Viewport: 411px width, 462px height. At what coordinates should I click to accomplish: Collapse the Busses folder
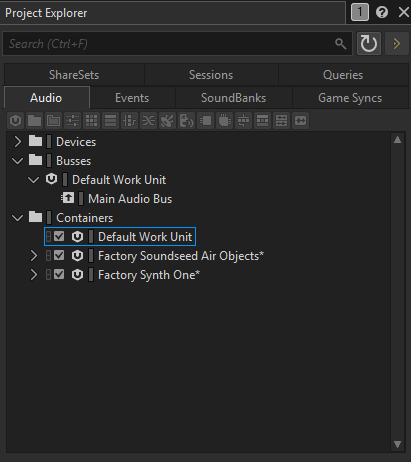coord(18,161)
